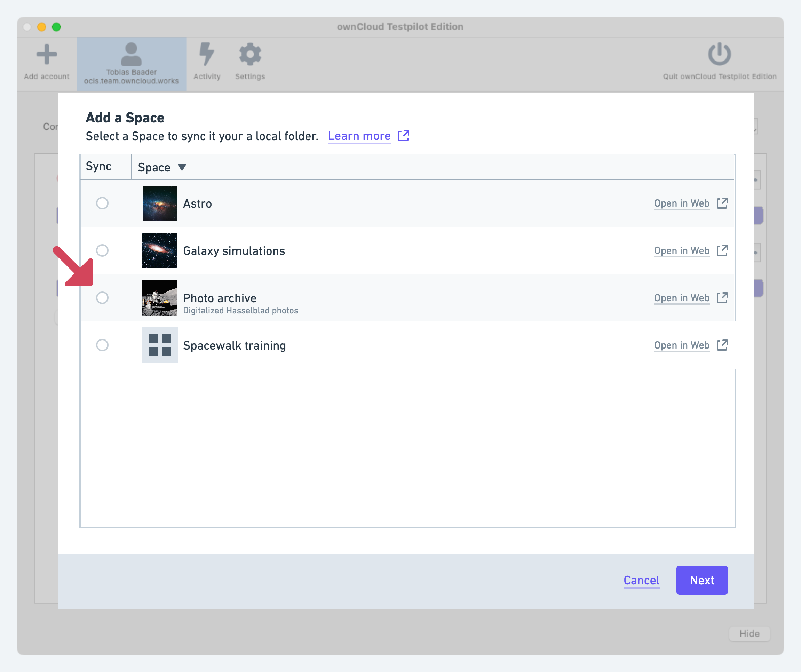Enable syncing for Galaxy simulations

point(102,250)
